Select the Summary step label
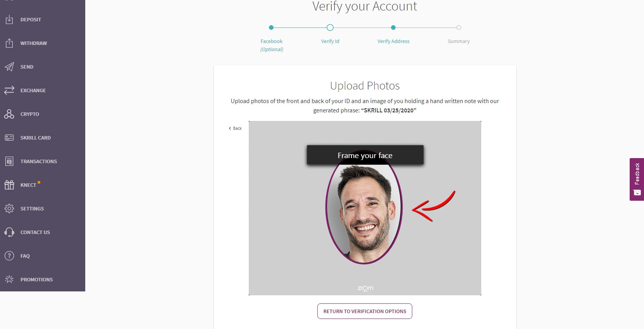This screenshot has width=644, height=329. [458, 41]
